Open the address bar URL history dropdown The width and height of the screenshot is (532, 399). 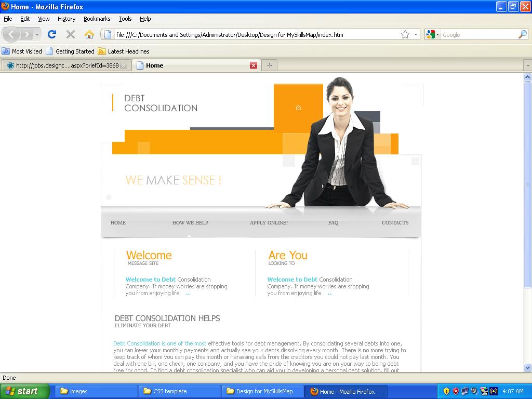416,34
